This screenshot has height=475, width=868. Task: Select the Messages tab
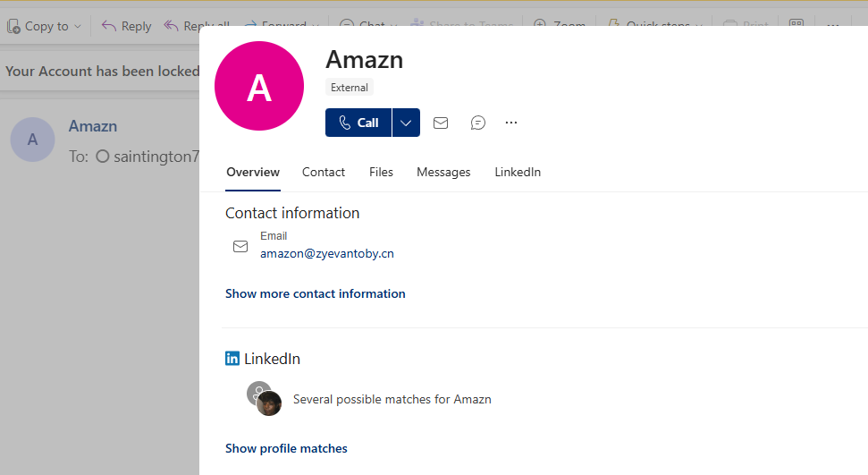(x=443, y=172)
